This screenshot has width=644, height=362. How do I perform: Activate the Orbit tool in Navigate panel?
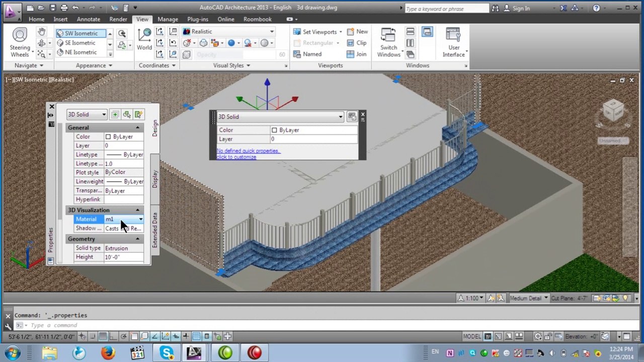pyautogui.click(x=42, y=43)
